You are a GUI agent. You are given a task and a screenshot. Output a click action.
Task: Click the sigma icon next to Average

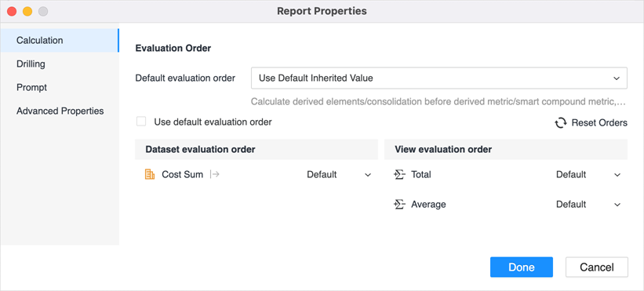click(399, 204)
